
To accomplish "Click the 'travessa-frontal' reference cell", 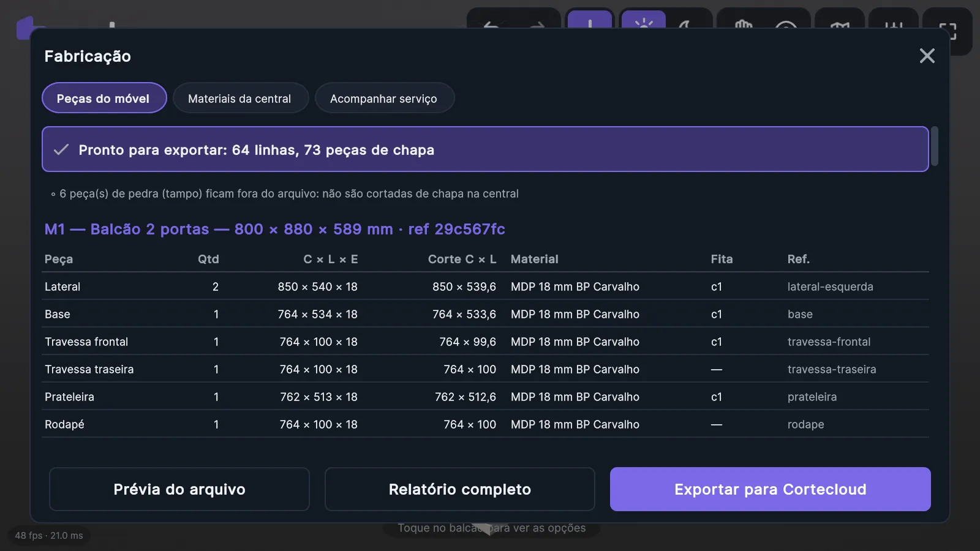I will tap(829, 341).
